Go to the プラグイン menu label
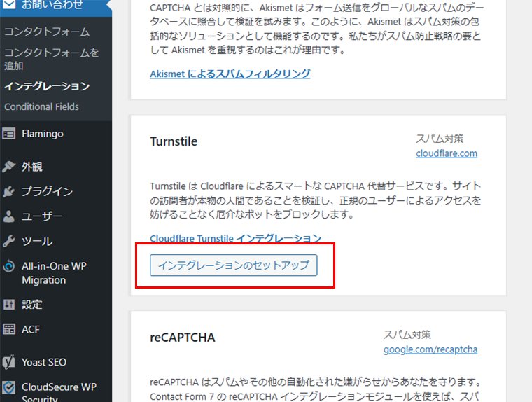The image size is (532, 402). click(x=47, y=191)
